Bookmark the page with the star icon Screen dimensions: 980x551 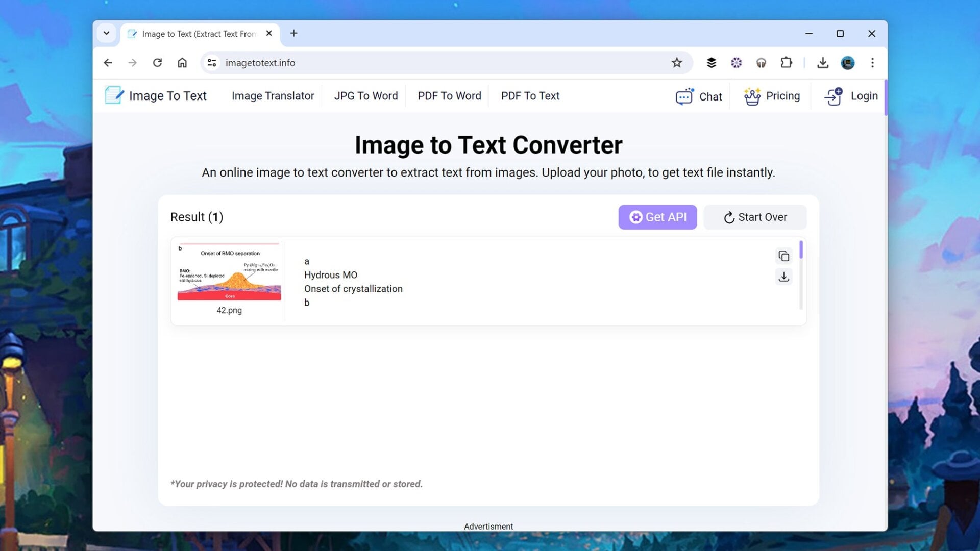coord(677,63)
